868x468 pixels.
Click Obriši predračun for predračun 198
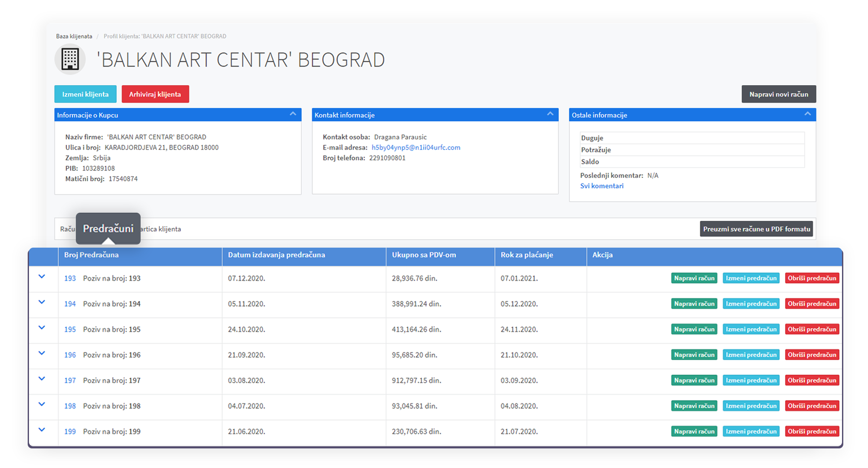(x=811, y=406)
